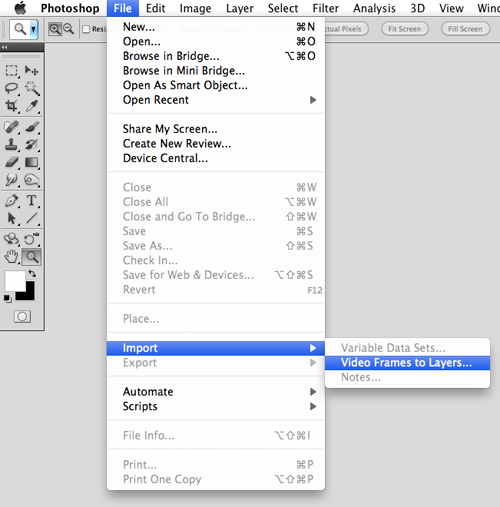Screen dimensions: 500x507
Task: Click the Fit Screen button
Action: (x=405, y=29)
